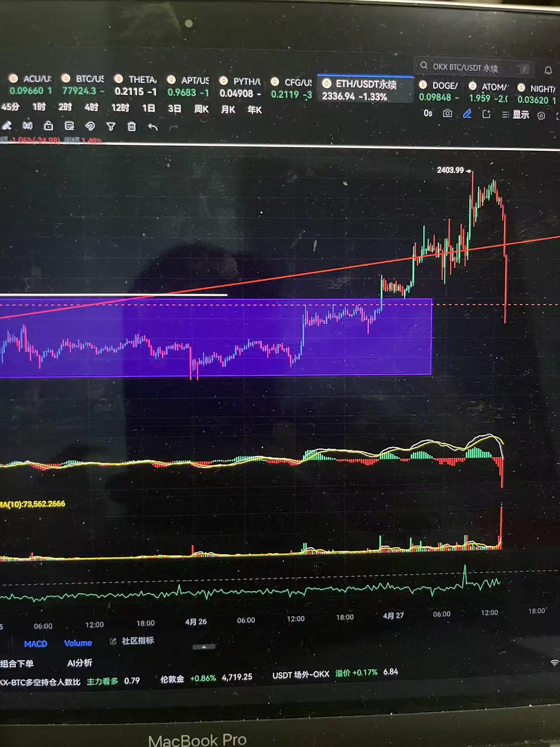Toggle the blue pencil drawing mode

tap(467, 114)
